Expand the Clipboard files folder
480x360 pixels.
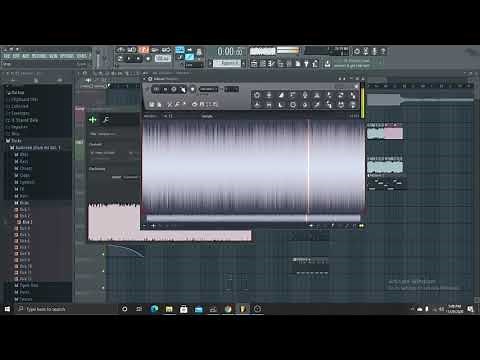pyautogui.click(x=23, y=100)
